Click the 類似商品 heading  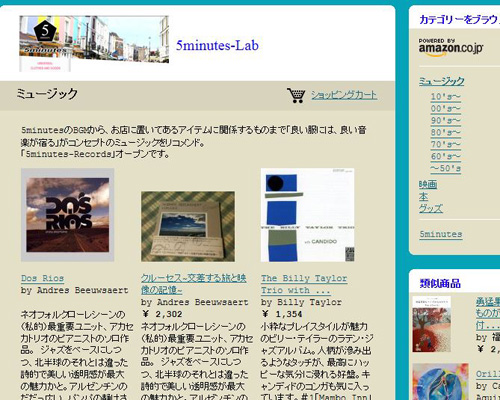440,284
